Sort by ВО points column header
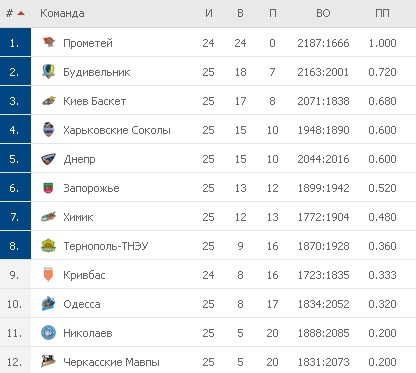This screenshot has width=416, height=373. click(323, 13)
